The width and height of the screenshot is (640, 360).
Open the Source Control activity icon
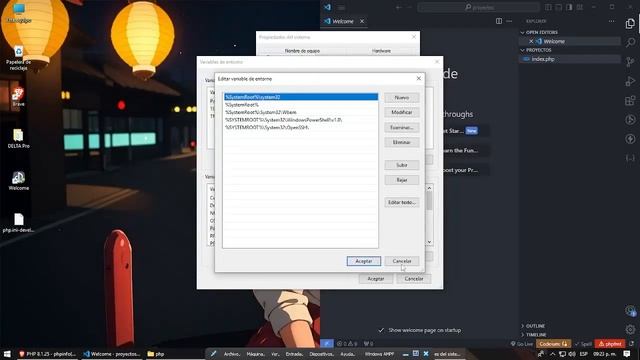pyautogui.click(x=630, y=62)
